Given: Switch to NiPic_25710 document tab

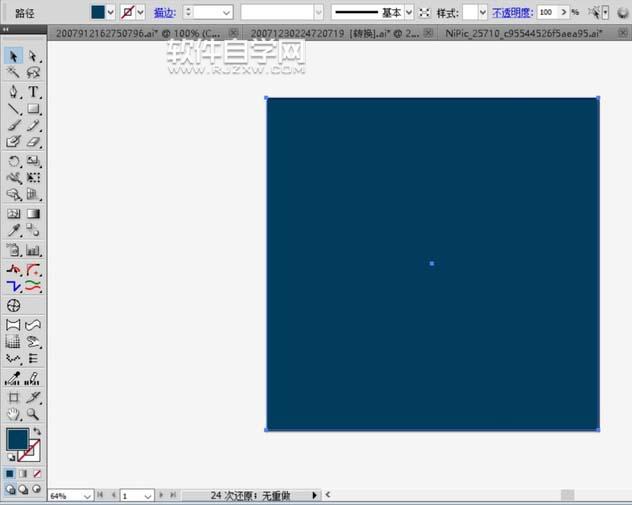Looking at the screenshot, I should point(524,33).
